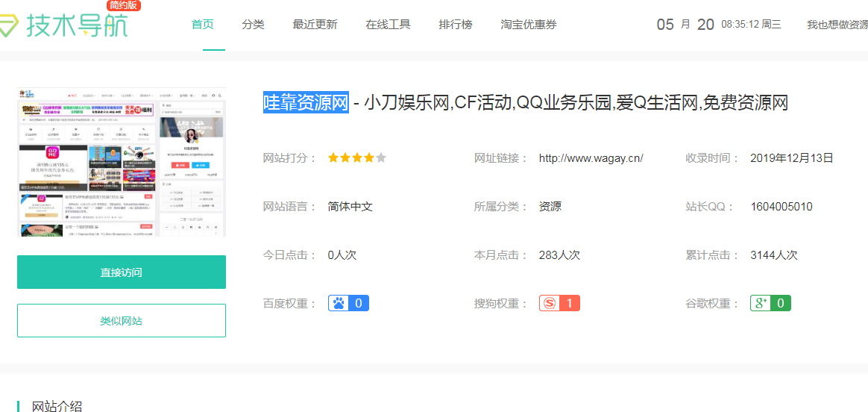Click the 收录时间 label
Screen dimensions: 868x412
[x=712, y=158]
